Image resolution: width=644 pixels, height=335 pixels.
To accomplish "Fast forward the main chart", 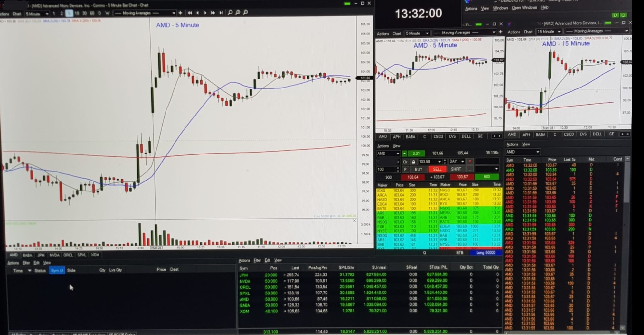I will [x=213, y=13].
